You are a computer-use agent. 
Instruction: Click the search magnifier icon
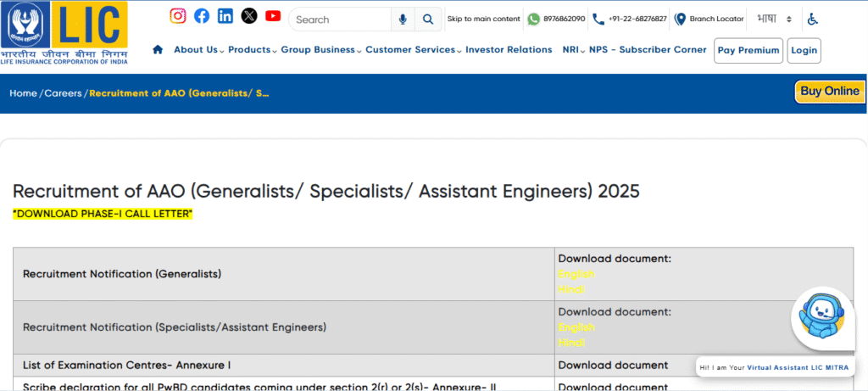point(430,20)
